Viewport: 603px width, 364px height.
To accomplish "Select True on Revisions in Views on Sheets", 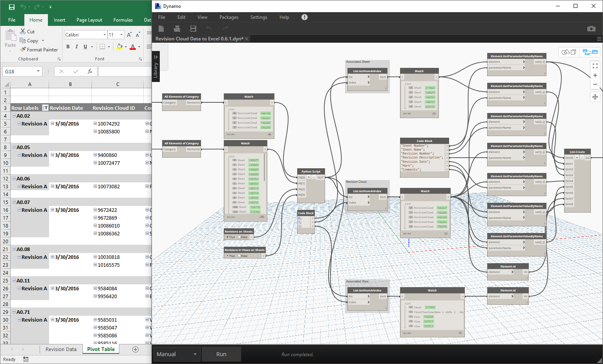I will (230, 256).
